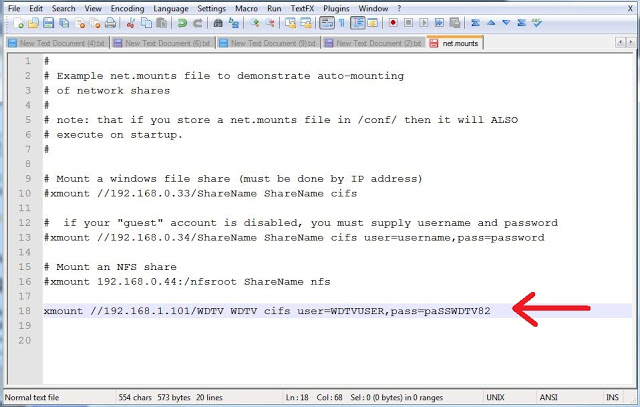This screenshot has height=407, width=640.
Task: Select the New Text Document (2).txt tab
Action: (x=376, y=43)
